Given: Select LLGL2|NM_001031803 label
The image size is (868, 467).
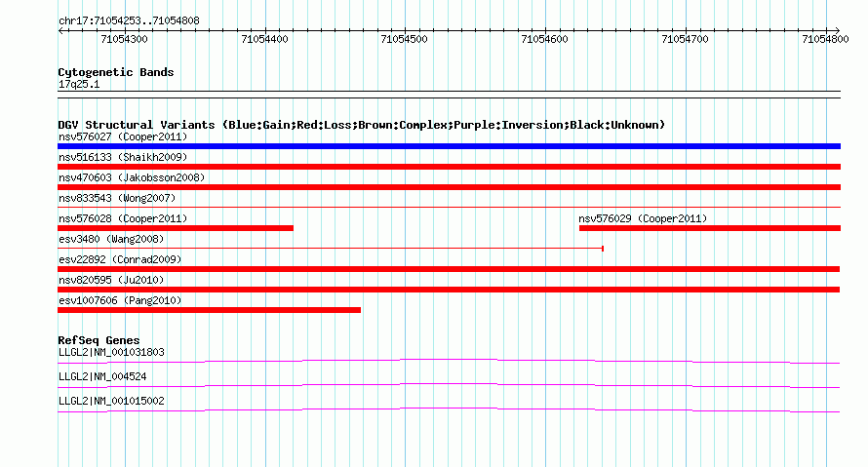Looking at the screenshot, I should 111,353.
